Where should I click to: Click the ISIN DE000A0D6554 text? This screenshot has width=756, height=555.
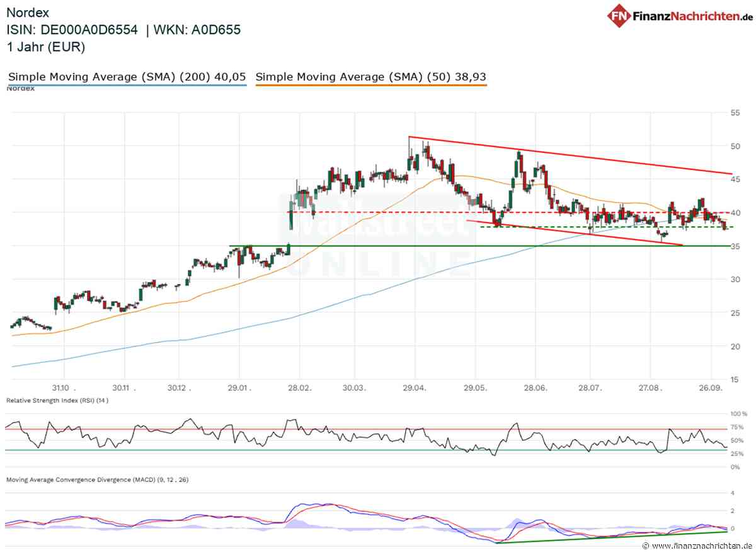(x=72, y=30)
